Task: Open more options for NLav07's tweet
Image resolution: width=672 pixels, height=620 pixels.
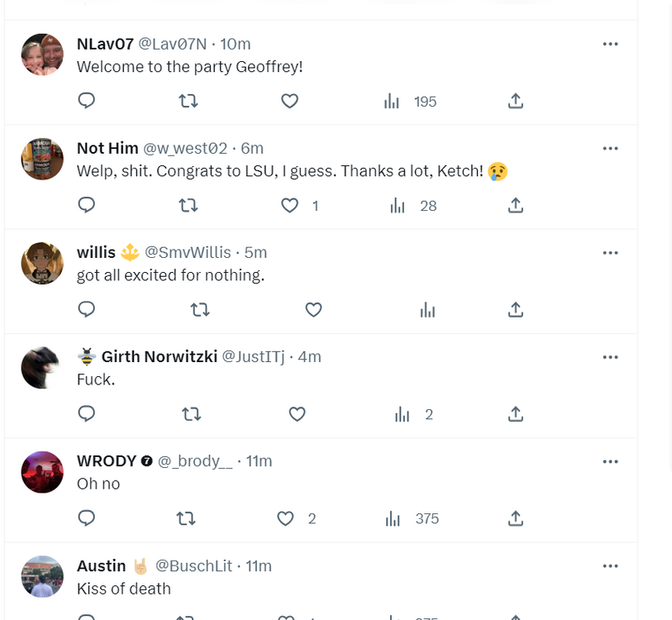Action: point(610,44)
